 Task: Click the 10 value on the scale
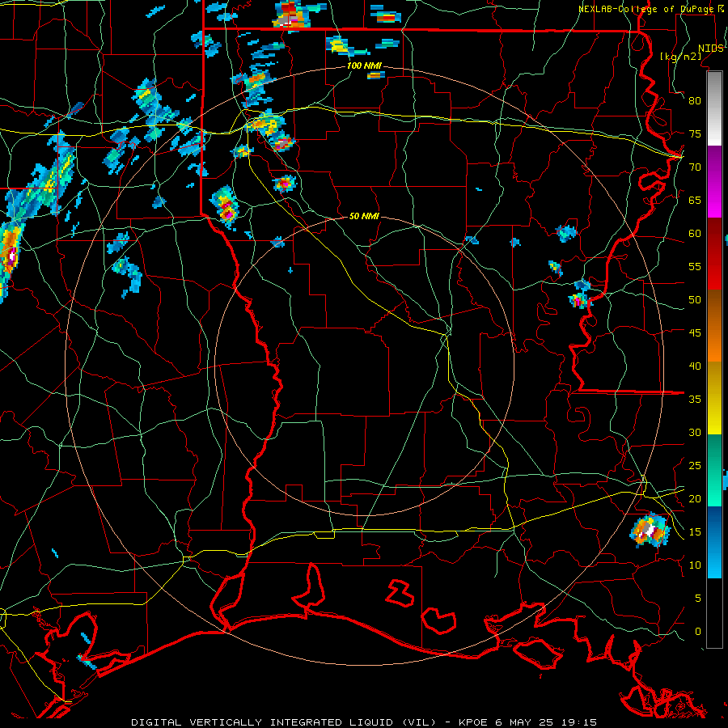695,565
